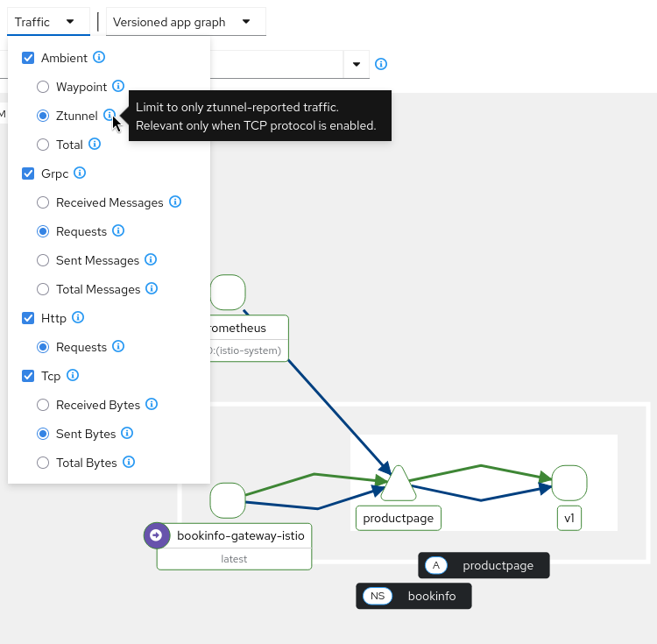Click info icon beside Received Messages
The image size is (657, 644).
[175, 202]
